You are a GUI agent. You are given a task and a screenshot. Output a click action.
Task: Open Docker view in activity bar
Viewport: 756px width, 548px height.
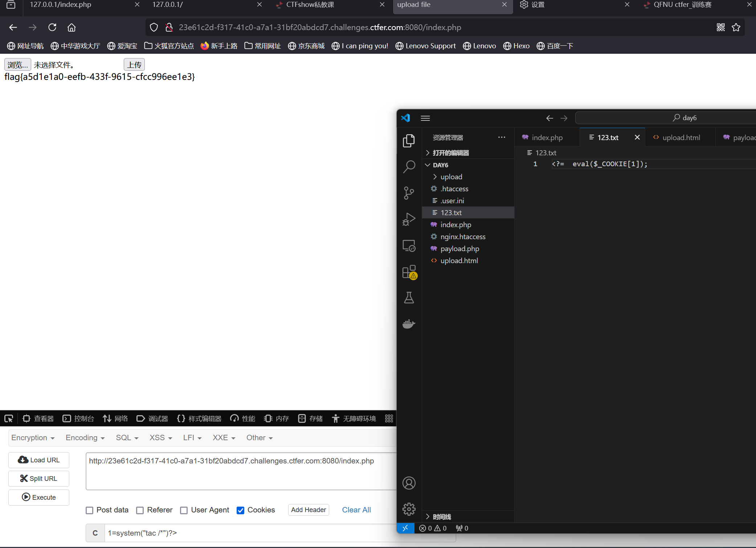(x=409, y=324)
